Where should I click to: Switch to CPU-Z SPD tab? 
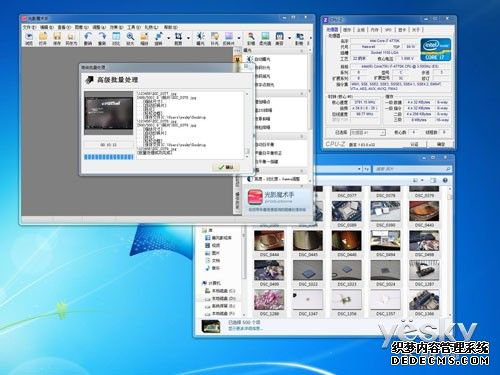(x=388, y=30)
